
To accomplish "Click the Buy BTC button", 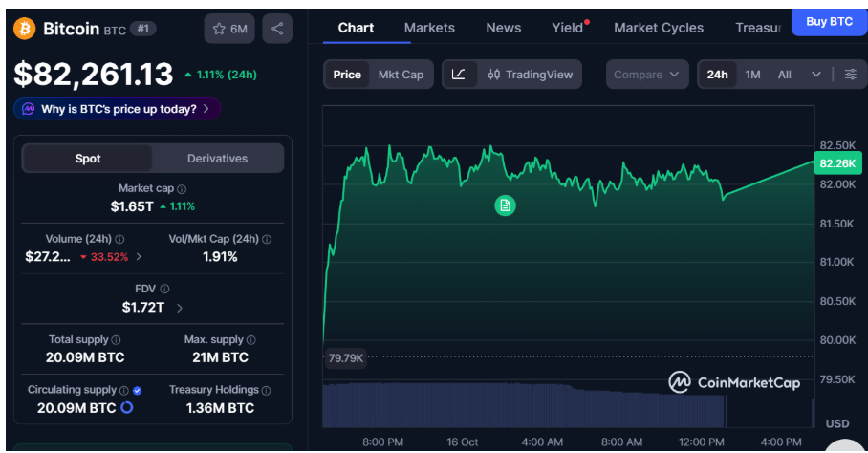I will [x=829, y=22].
